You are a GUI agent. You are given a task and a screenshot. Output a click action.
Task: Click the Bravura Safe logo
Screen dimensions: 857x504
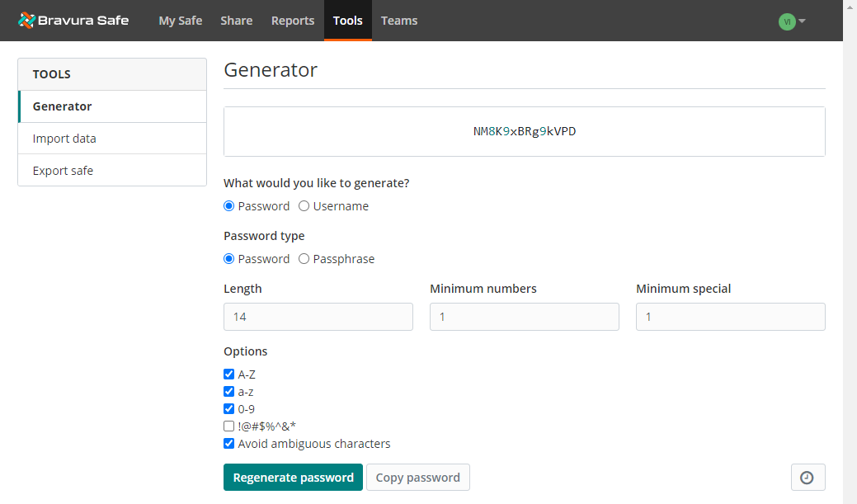pyautogui.click(x=73, y=20)
